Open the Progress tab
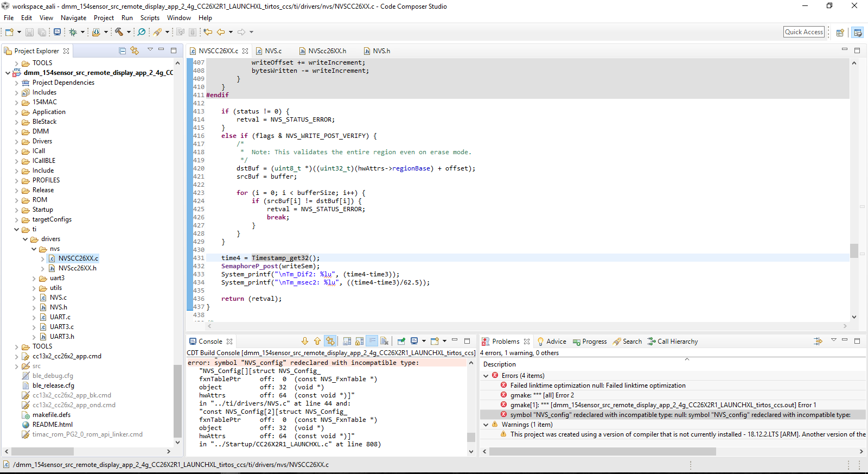 pos(590,342)
